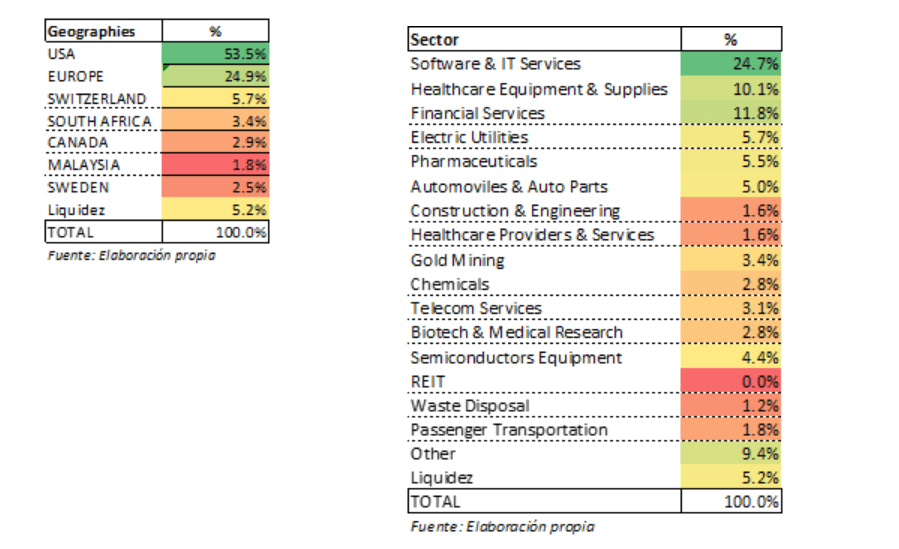Select the Sector header cell
Screen dimensions: 899x549
[545, 39]
